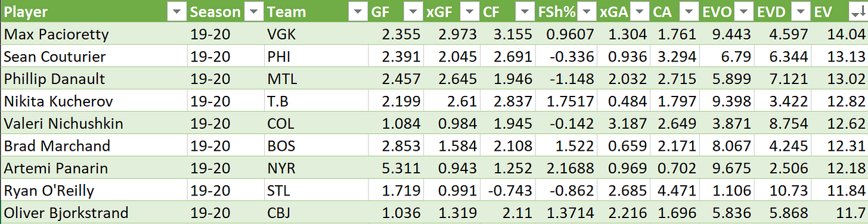Select Brad Marchand's EV value 12.31

click(840, 146)
